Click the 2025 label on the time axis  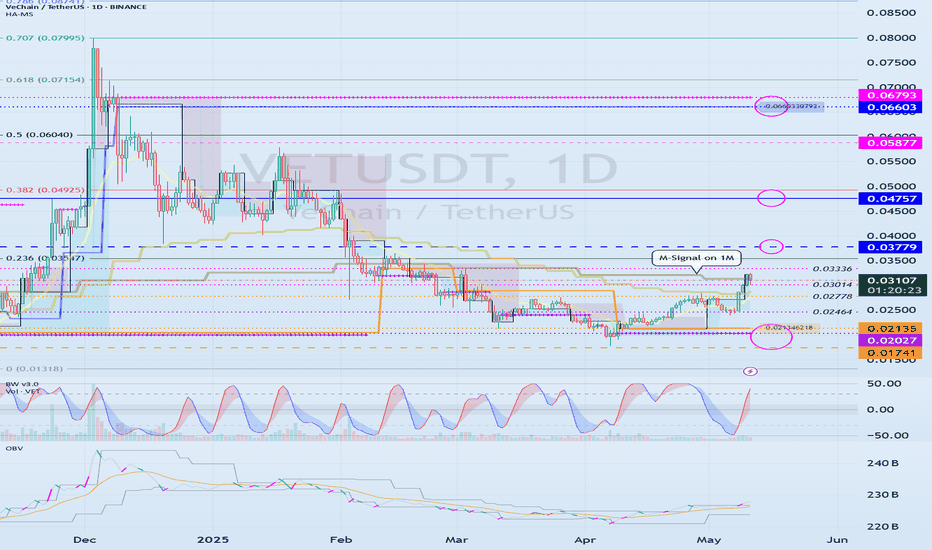(x=213, y=540)
